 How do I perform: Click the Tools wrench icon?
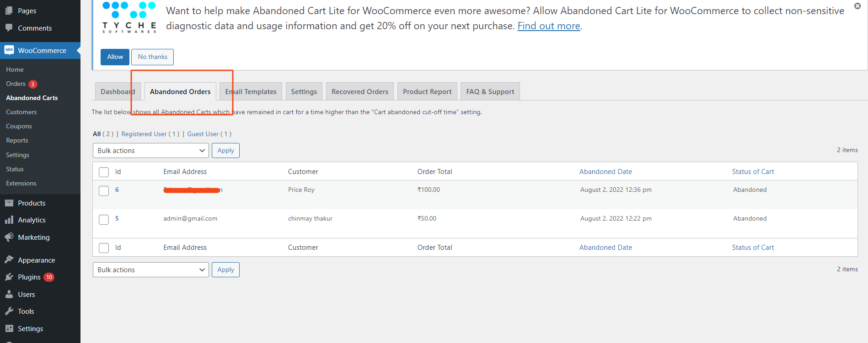(x=9, y=311)
